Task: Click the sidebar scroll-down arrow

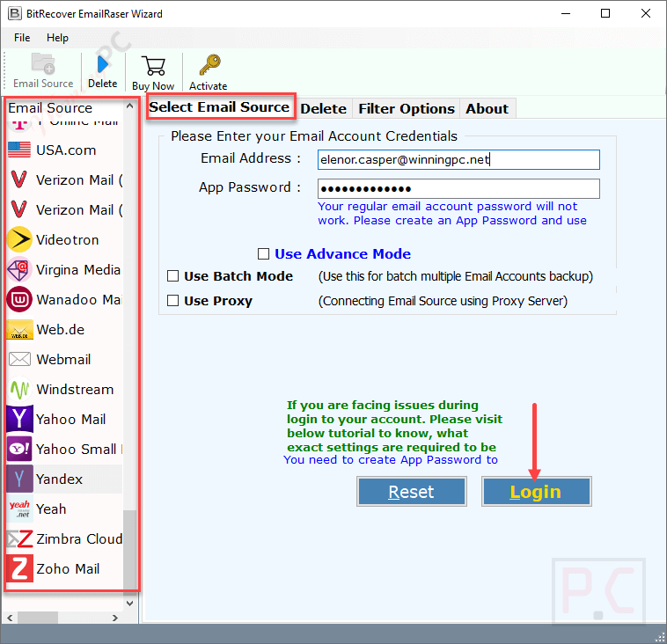Action: [x=130, y=604]
